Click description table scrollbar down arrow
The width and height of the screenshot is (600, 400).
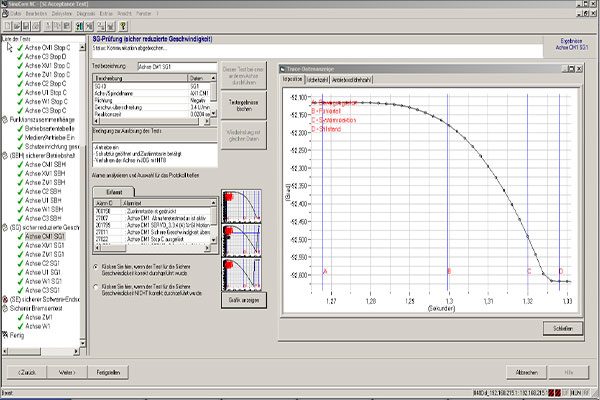[214, 113]
